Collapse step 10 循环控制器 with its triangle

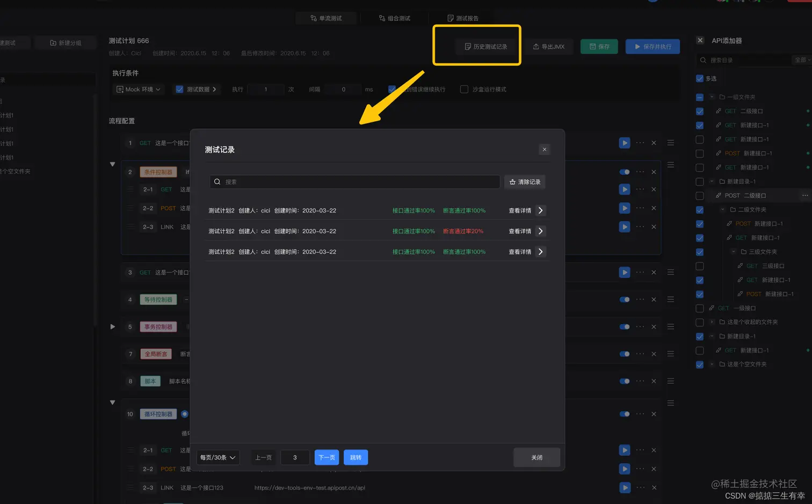click(x=113, y=403)
